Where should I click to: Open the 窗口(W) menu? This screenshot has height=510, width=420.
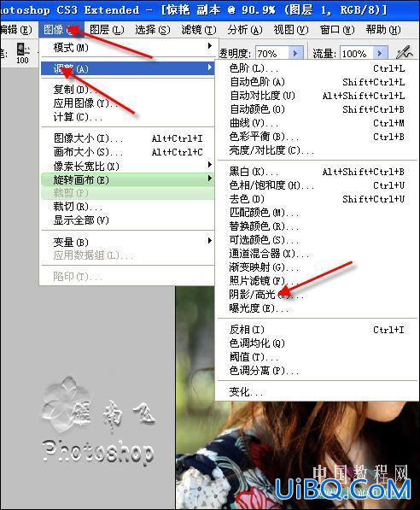[x=337, y=30]
